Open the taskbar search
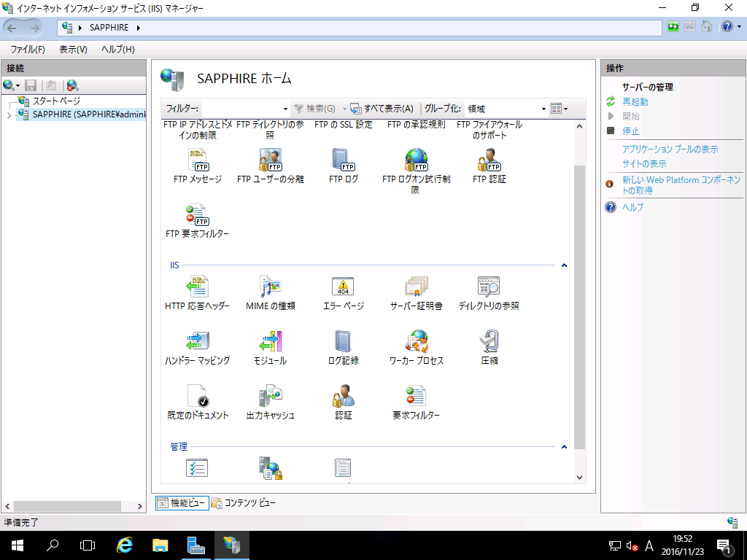 click(x=53, y=545)
